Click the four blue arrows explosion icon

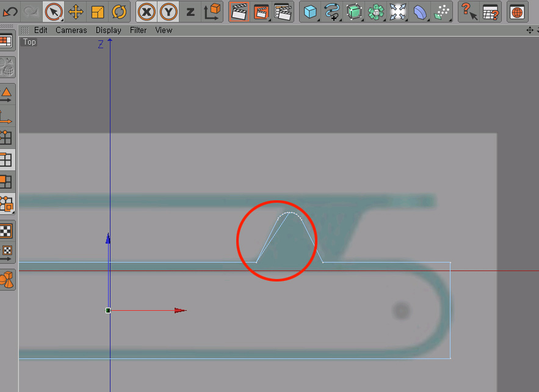click(398, 12)
